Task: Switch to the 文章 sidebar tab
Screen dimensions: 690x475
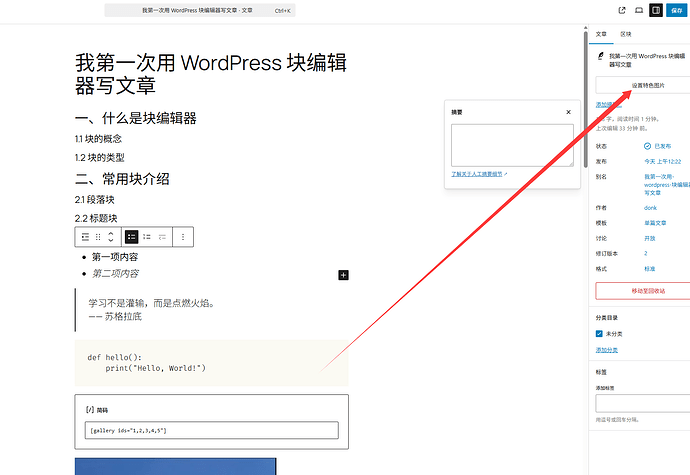Action: (601, 34)
